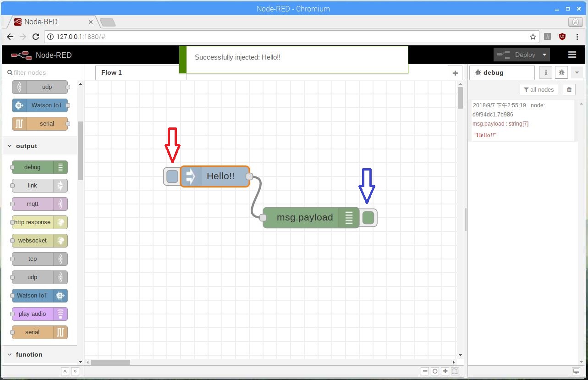This screenshot has width=588, height=380.
Task: Click the msg.payload : string[7] debug label
Action: [x=500, y=124]
